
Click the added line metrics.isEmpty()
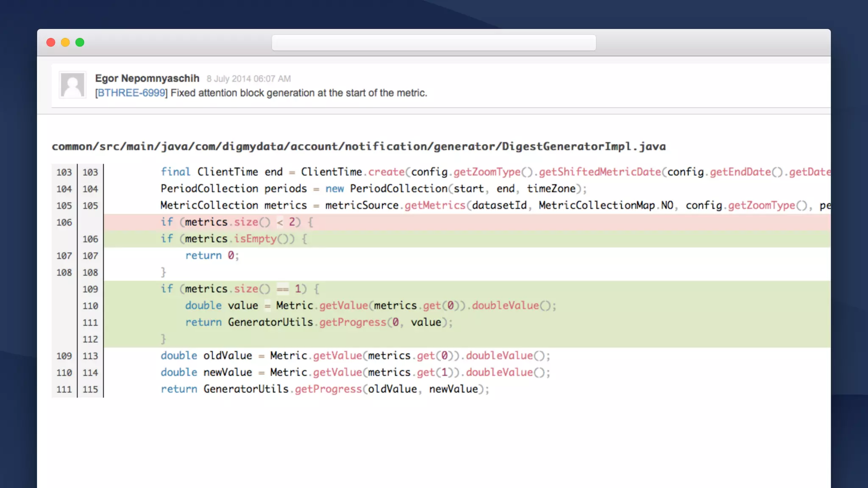point(234,239)
